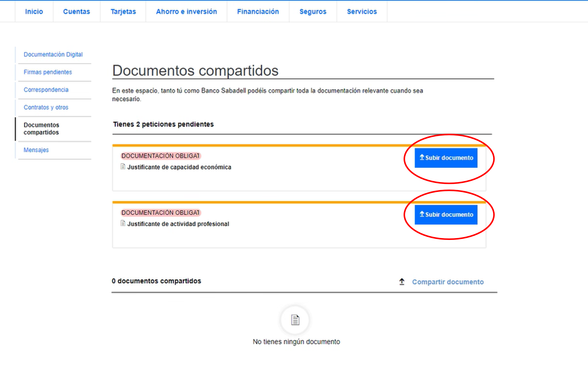The height and width of the screenshot is (380, 588).
Task: Click No tienes ningún documento message
Action: click(x=296, y=342)
